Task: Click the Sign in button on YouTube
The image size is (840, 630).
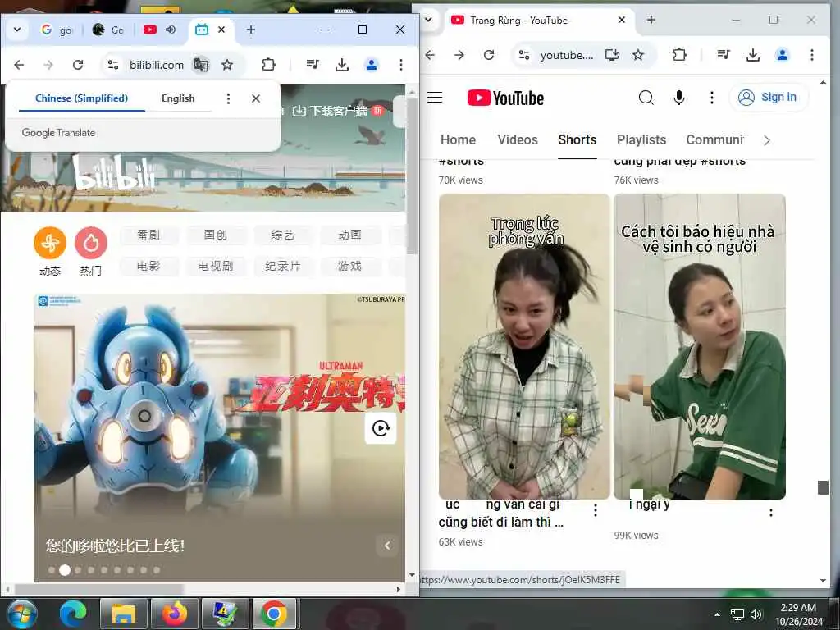Action: [x=769, y=98]
